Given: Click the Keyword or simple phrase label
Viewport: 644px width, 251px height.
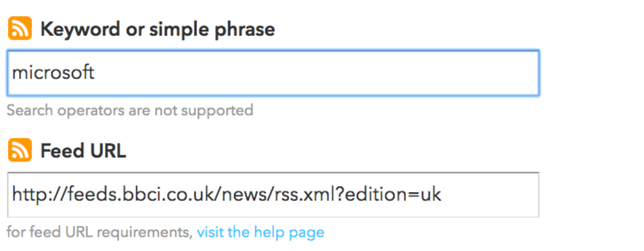Looking at the screenshot, I should coord(158,29).
